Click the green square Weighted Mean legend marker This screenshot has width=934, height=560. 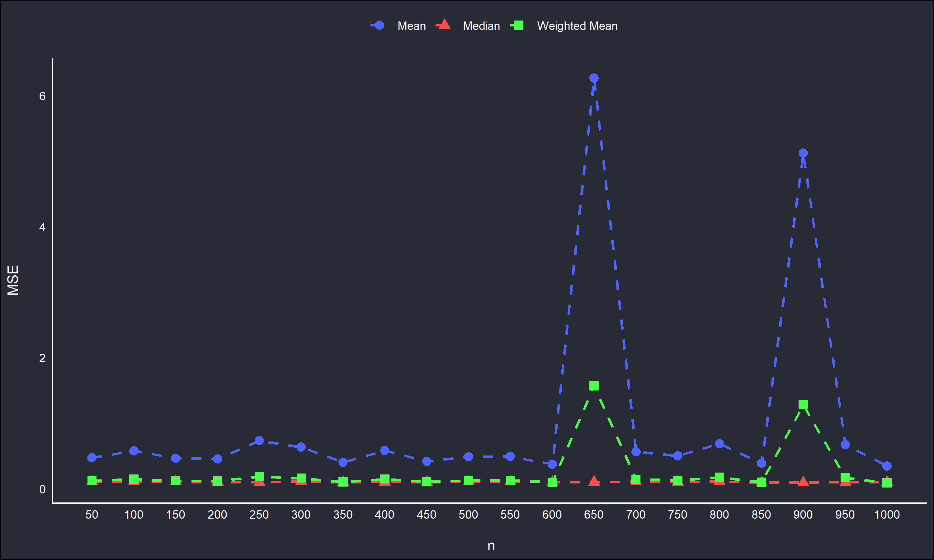(x=519, y=25)
